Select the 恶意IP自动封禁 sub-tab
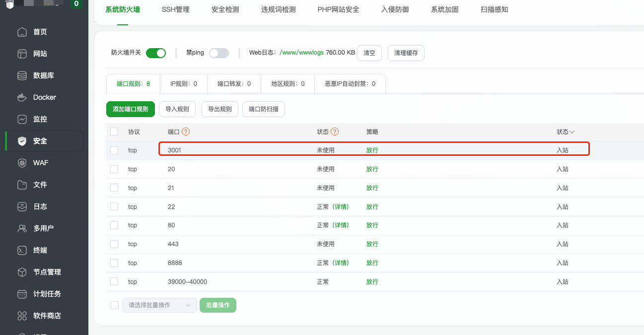This screenshot has height=335, width=644. coord(350,84)
